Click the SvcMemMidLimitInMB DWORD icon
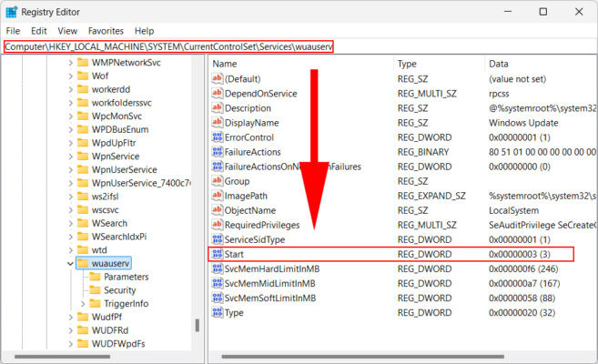Viewport: 598px width, 364px height. (217, 283)
